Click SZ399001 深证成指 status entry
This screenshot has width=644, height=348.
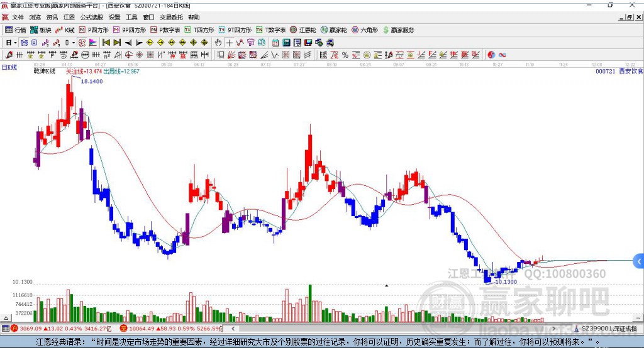(x=606, y=329)
